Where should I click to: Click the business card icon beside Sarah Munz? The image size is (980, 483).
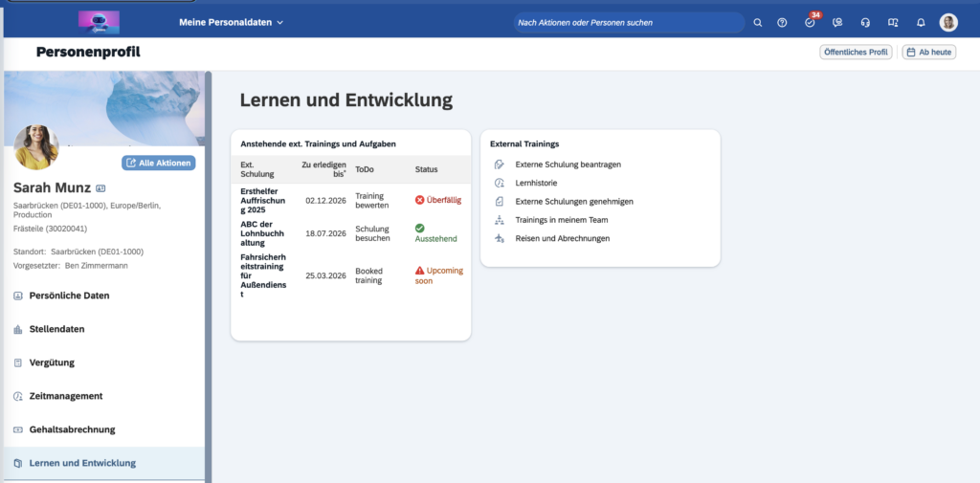[x=101, y=188]
